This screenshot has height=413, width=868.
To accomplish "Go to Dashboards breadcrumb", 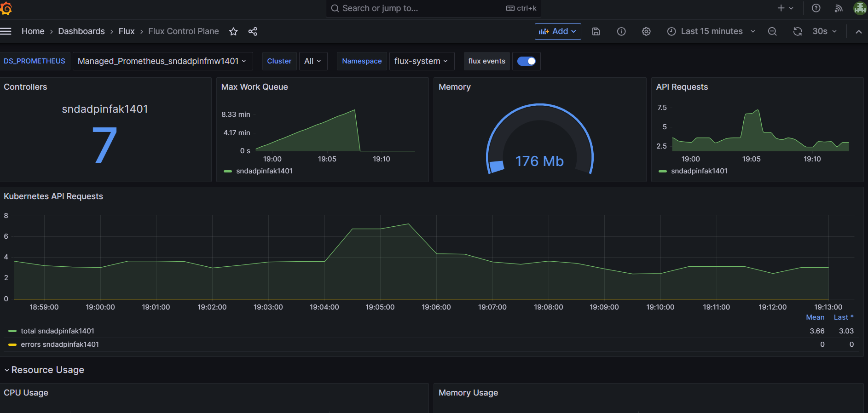I will point(81,31).
